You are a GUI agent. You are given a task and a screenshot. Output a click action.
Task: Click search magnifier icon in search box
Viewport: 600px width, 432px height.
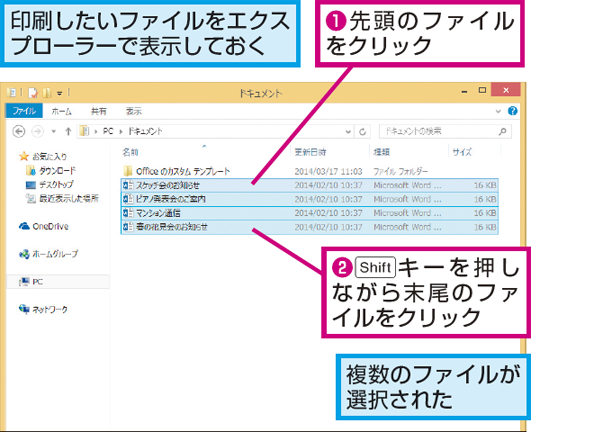tap(502, 132)
